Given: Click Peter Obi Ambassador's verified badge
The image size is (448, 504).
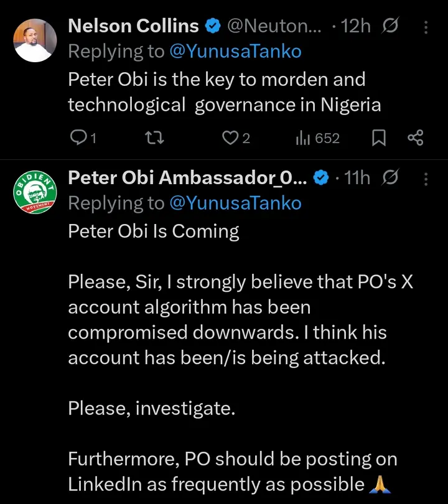Looking at the screenshot, I should click(x=320, y=179).
